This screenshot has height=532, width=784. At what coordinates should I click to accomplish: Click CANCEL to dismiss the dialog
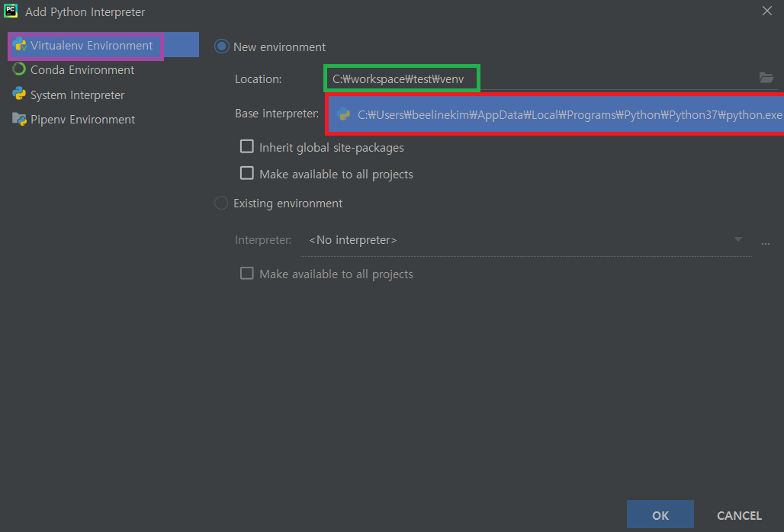pos(738,515)
